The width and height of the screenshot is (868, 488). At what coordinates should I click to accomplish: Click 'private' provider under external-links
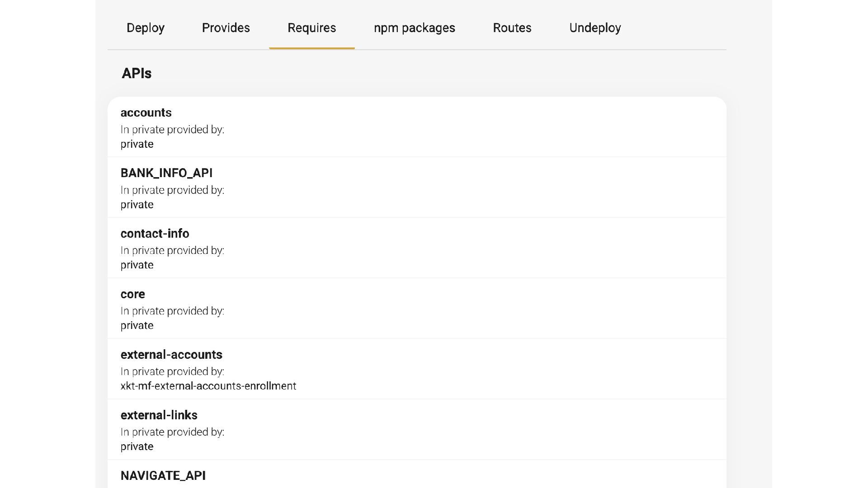(x=137, y=447)
